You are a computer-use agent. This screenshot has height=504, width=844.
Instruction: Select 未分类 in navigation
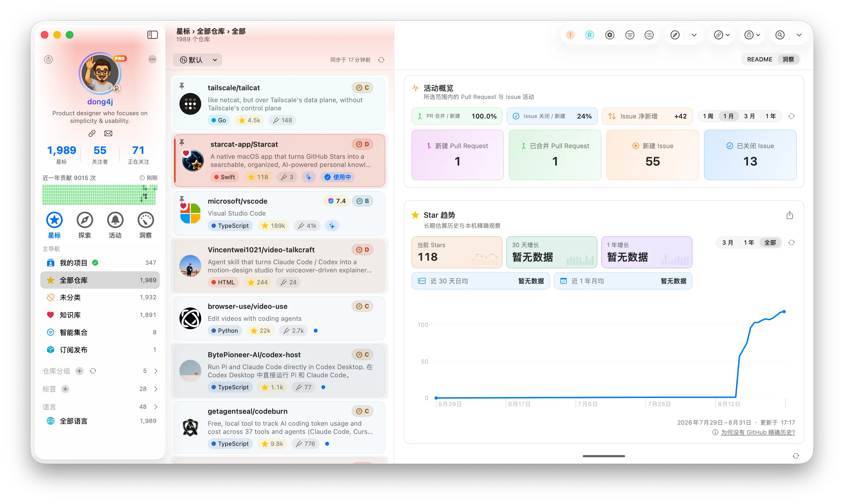pos(100,297)
